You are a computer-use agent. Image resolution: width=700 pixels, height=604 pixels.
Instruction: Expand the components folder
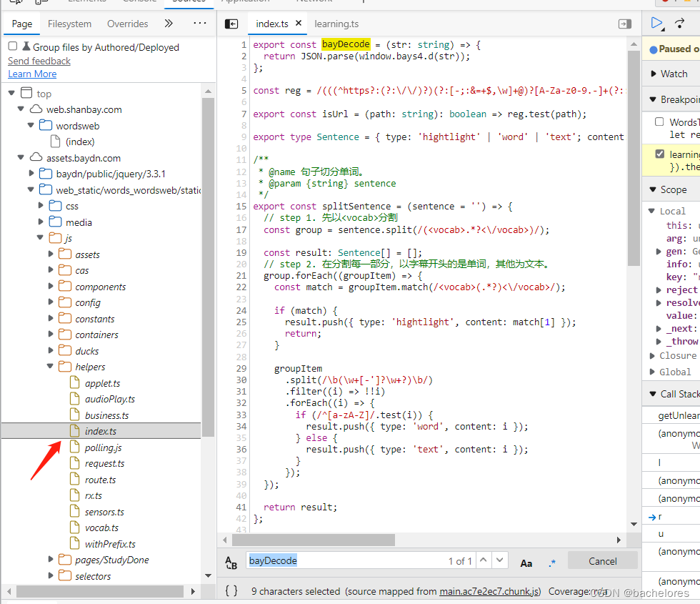pos(51,286)
